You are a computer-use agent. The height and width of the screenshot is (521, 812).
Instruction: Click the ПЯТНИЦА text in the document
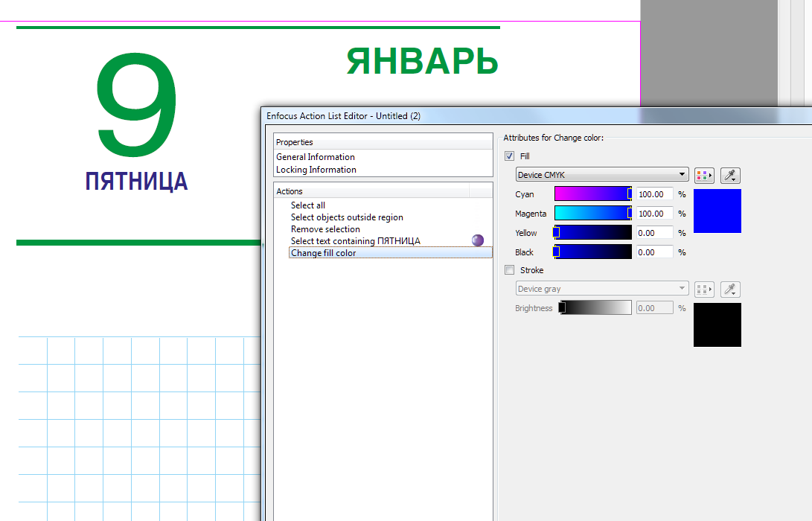click(x=136, y=182)
